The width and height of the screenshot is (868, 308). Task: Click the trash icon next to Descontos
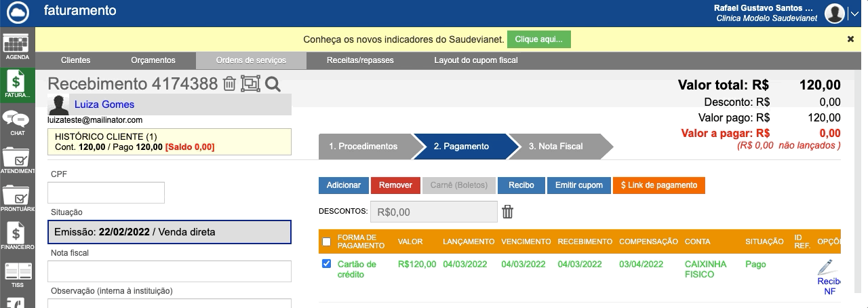point(508,212)
